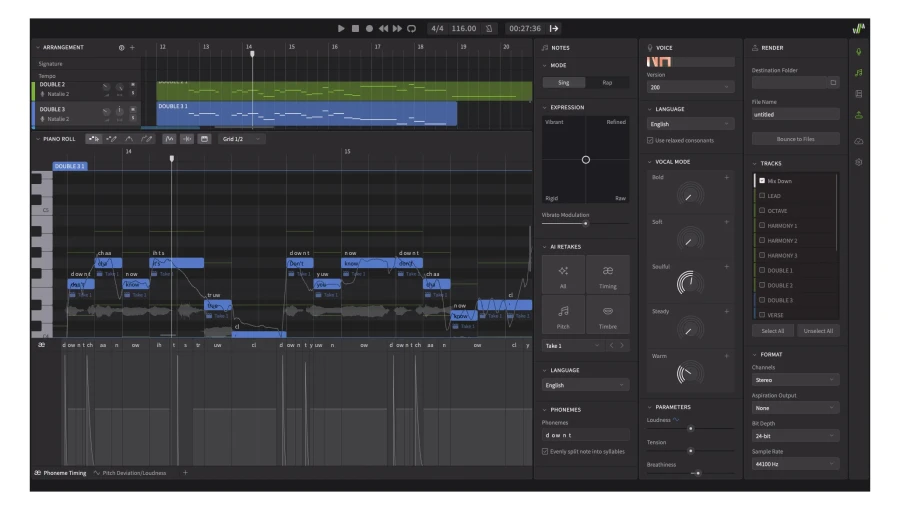Stop playback using the Stop button
The image size is (900, 510).
[355, 28]
